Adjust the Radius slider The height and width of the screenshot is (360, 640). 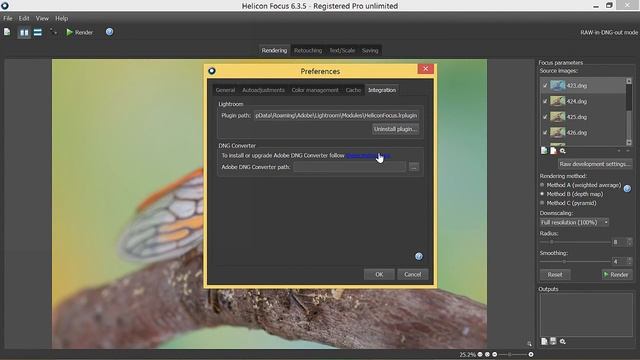point(575,242)
